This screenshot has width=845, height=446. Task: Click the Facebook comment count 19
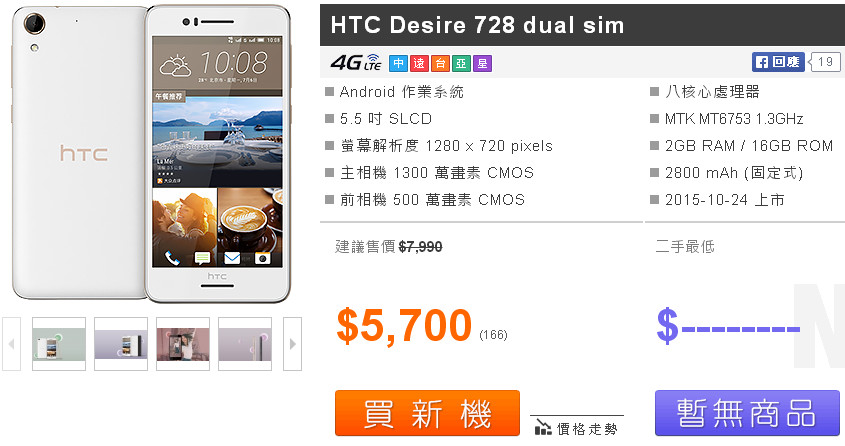pos(825,62)
